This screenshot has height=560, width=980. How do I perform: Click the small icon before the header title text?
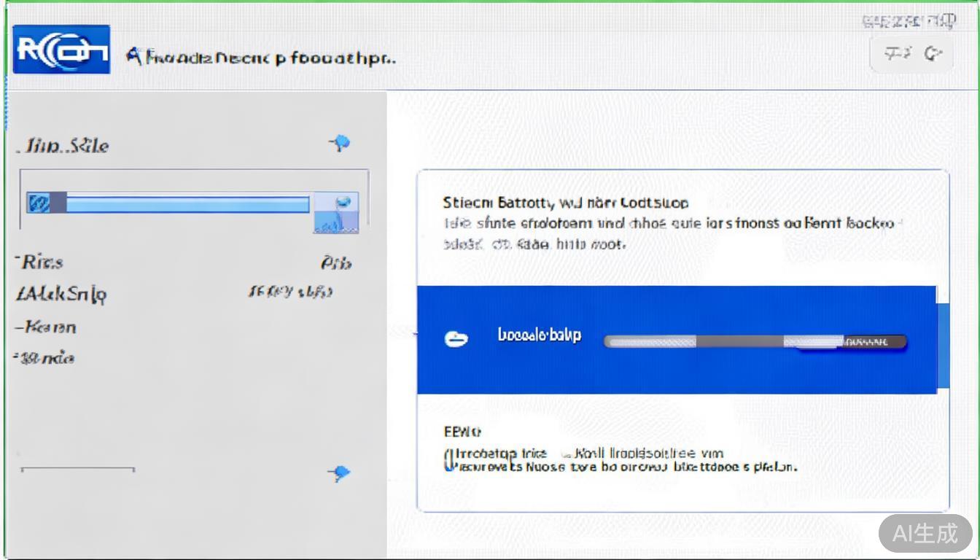[x=133, y=57]
